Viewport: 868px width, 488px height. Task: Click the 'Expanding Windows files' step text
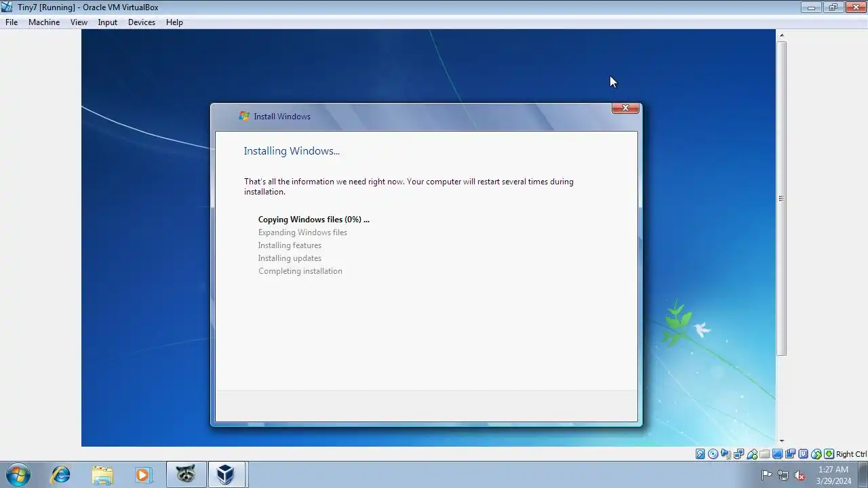(302, 232)
